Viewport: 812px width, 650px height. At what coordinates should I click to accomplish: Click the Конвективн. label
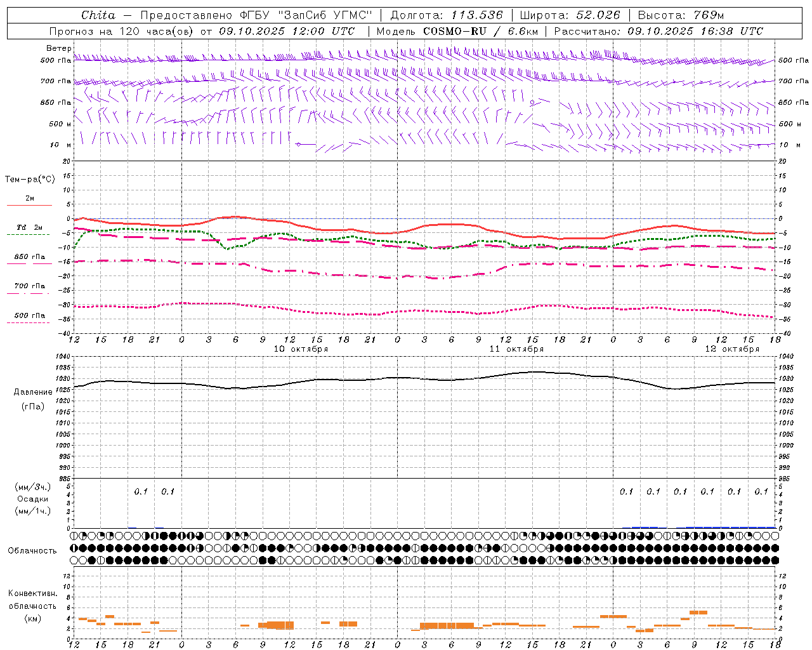click(32, 594)
